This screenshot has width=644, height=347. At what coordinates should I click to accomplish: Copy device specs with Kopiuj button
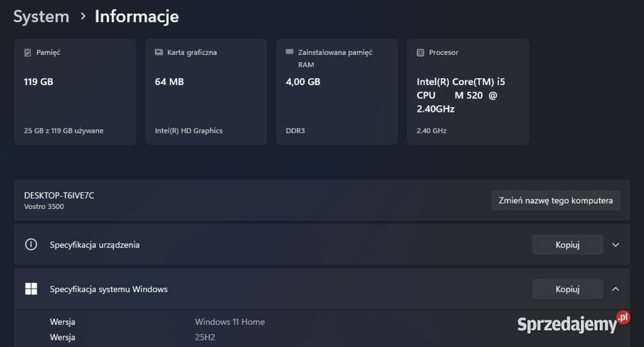567,245
